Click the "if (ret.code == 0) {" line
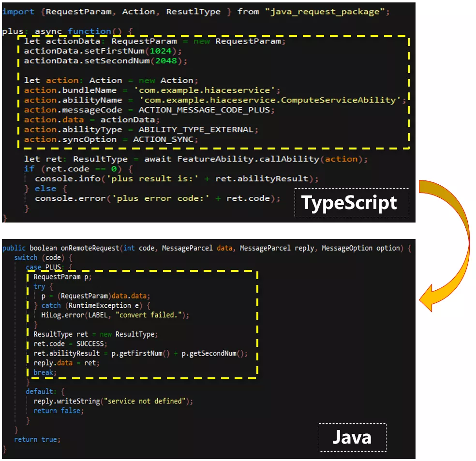The width and height of the screenshot is (476, 461). (78, 169)
